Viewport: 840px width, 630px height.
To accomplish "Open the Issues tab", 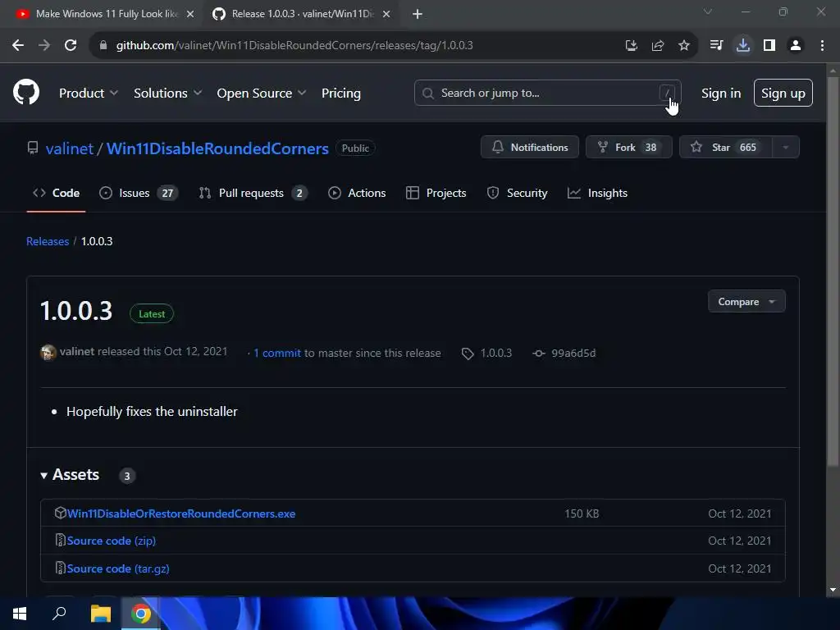I will tap(139, 193).
